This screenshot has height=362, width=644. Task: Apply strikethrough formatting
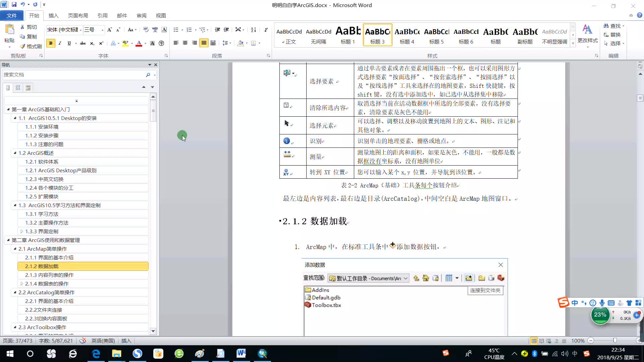coord(83,43)
